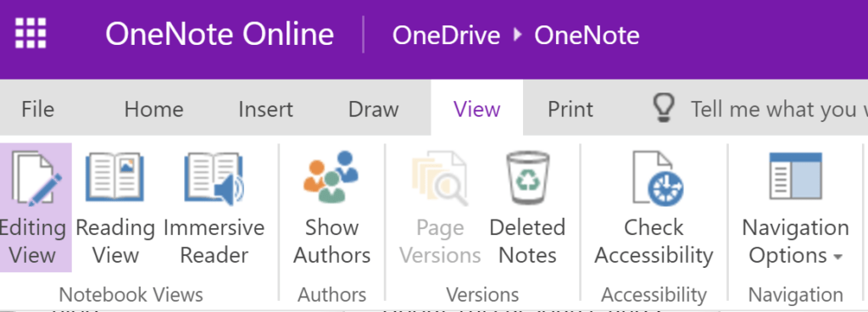Open the OneNote breadcrumb link
The height and width of the screenshot is (312, 868).
click(x=587, y=36)
